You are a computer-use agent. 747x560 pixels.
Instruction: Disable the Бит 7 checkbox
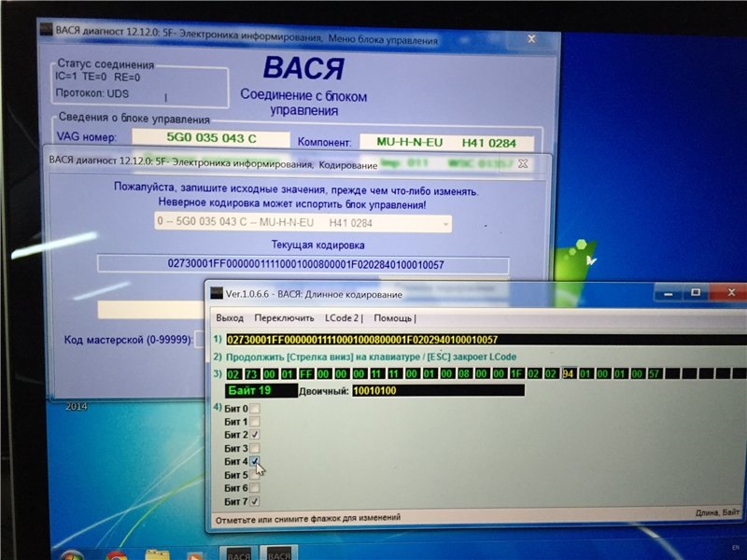(255, 501)
